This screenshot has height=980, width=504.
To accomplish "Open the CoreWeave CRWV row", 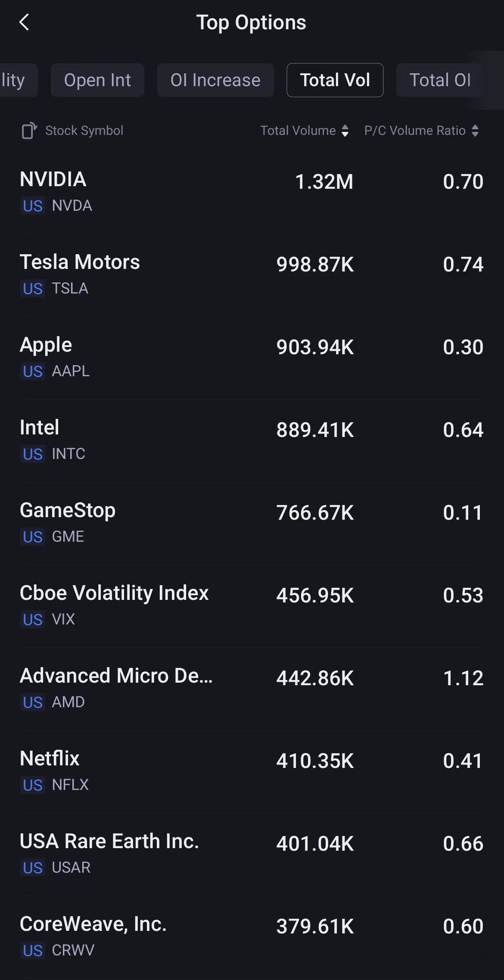I will pyautogui.click(x=251, y=936).
